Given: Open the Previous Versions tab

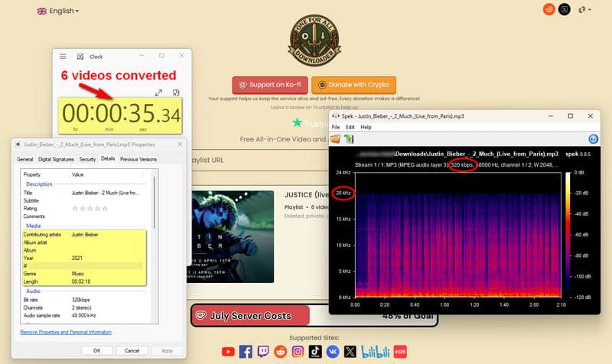Looking at the screenshot, I should click(x=138, y=159).
